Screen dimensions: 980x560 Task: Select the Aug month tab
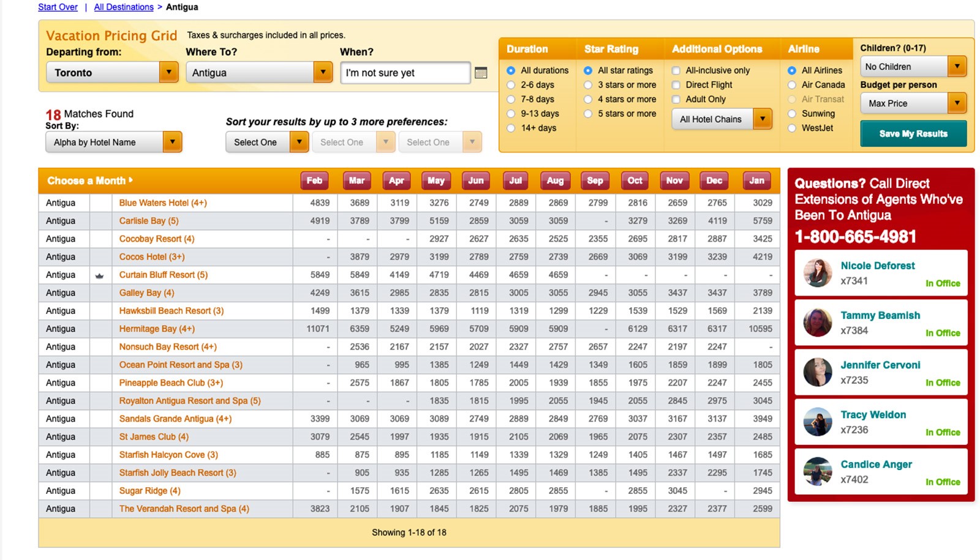pos(555,181)
